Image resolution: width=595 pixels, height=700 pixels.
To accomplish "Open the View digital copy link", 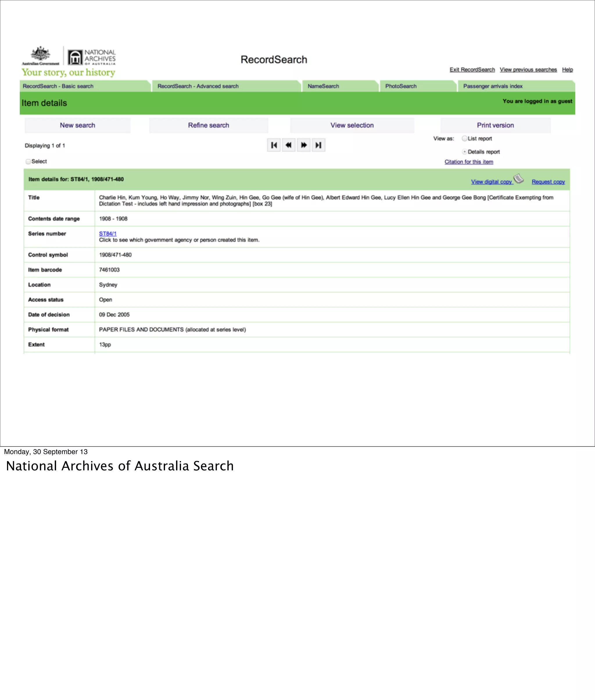I will click(x=492, y=182).
